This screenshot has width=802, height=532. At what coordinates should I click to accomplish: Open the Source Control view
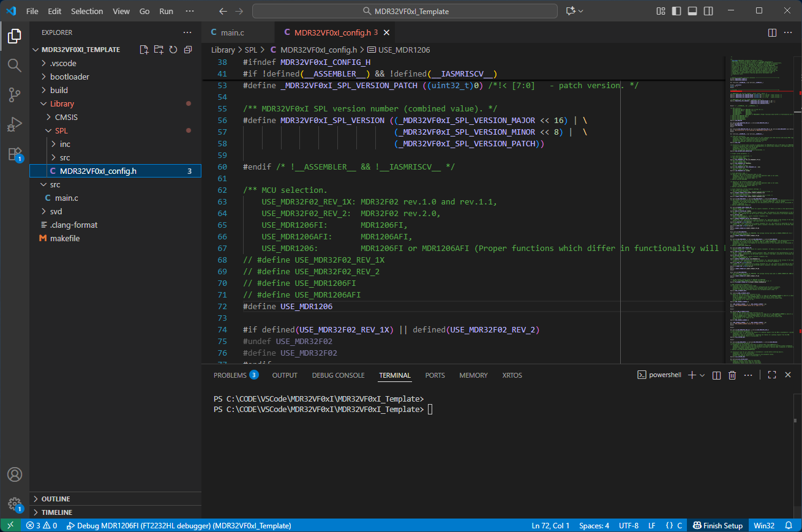15,94
